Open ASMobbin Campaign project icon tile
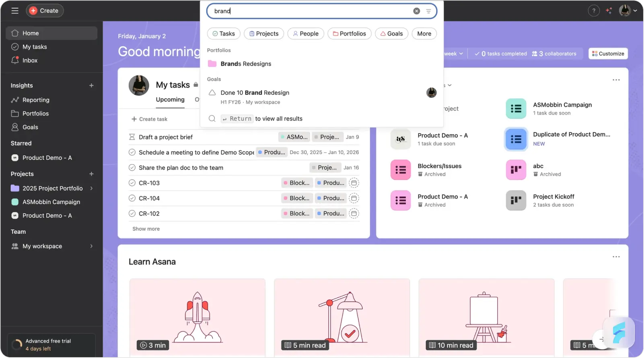The height and width of the screenshot is (358, 644). point(516,109)
